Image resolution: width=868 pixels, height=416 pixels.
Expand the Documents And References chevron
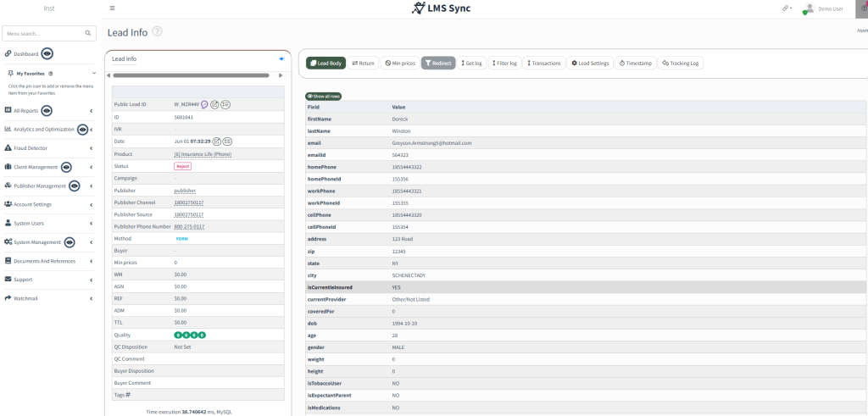coord(91,261)
